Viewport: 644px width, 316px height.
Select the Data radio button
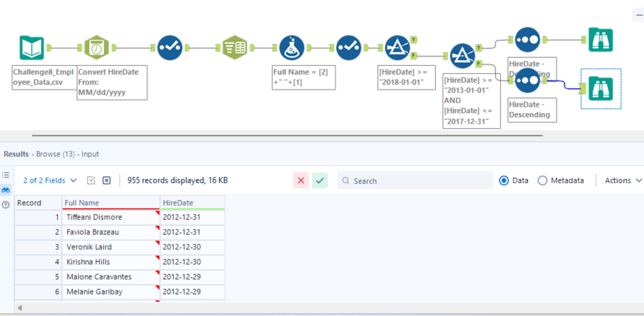click(x=504, y=180)
